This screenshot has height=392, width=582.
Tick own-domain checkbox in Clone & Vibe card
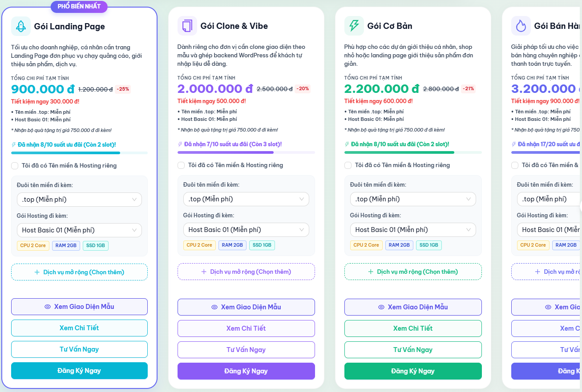[x=181, y=165]
